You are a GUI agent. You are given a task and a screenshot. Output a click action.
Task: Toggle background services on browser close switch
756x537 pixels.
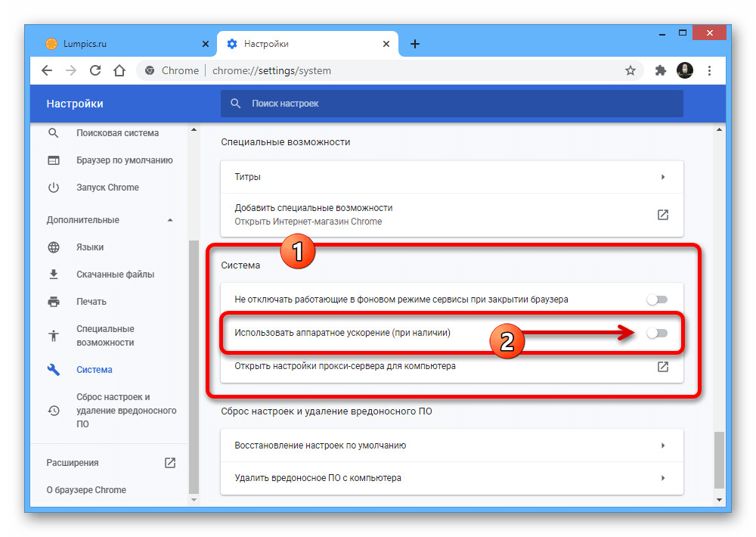657,300
